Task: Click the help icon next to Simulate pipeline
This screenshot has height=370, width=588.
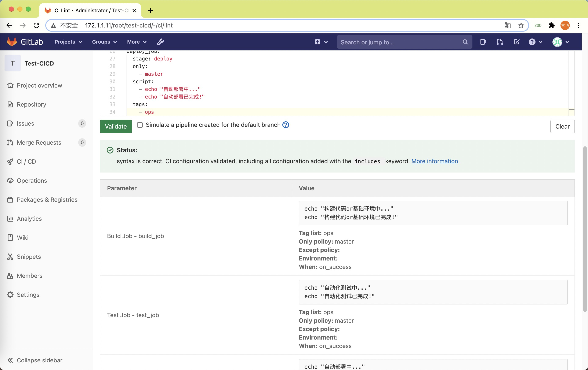Action: (286, 125)
